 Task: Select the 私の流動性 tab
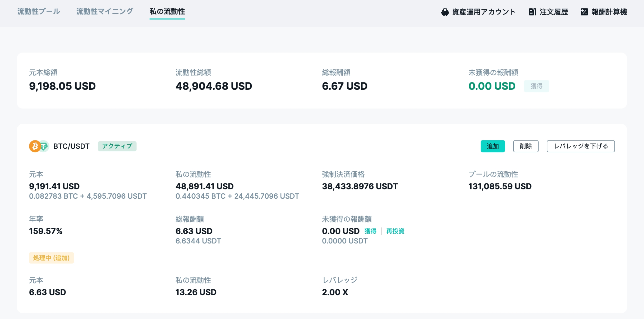point(167,12)
